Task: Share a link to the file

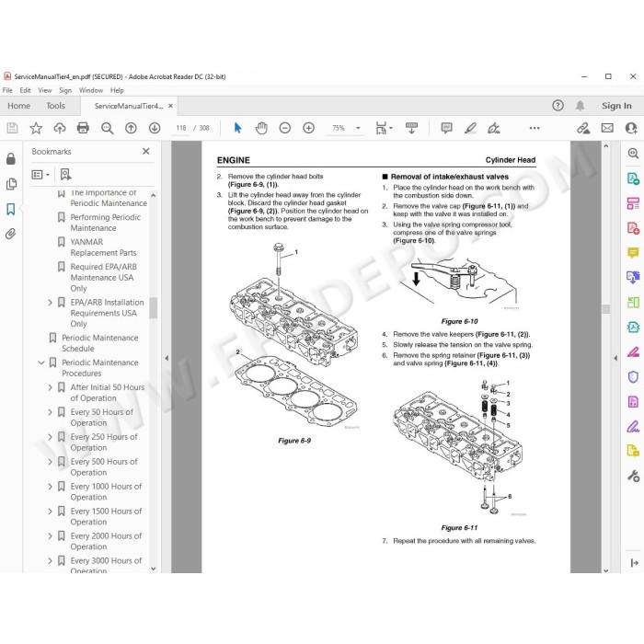Action: pyautogui.click(x=583, y=128)
